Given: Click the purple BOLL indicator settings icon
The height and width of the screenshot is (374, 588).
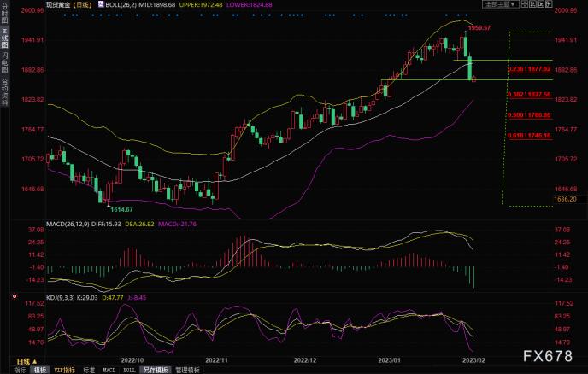Looking at the screenshot, I should coord(101,4).
